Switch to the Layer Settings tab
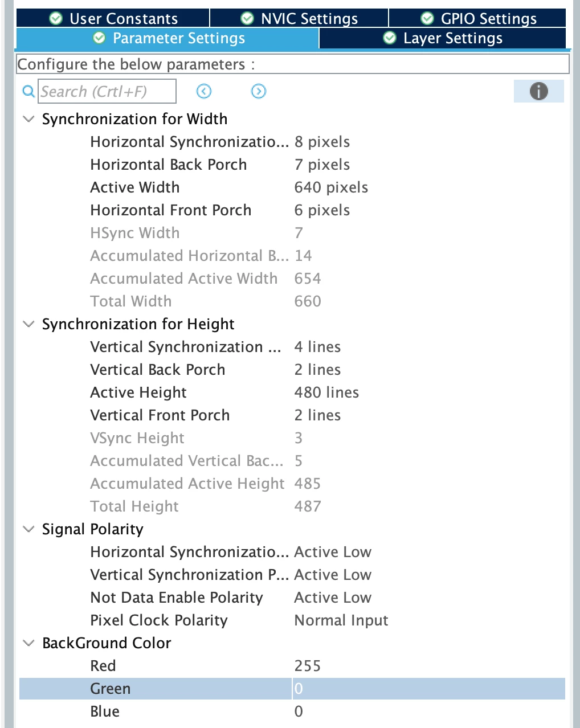 pos(443,38)
